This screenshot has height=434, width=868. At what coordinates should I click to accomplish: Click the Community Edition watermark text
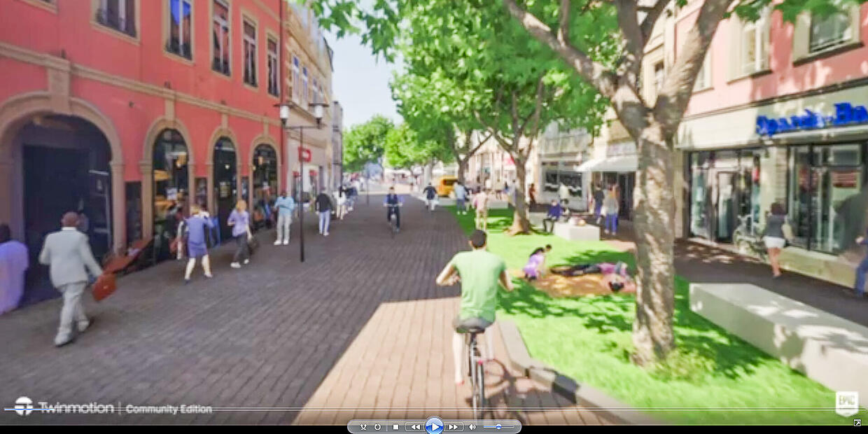click(169, 409)
